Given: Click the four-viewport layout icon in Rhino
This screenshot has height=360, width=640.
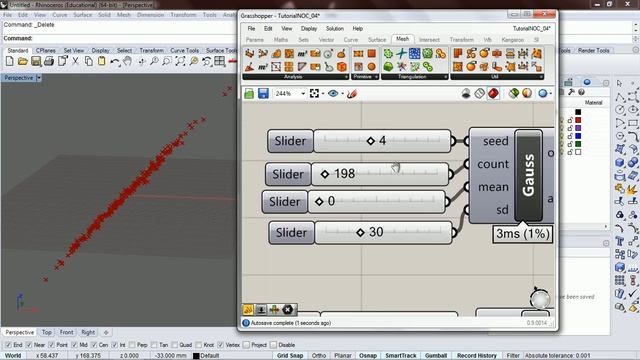Looking at the screenshot, I should click(x=220, y=62).
